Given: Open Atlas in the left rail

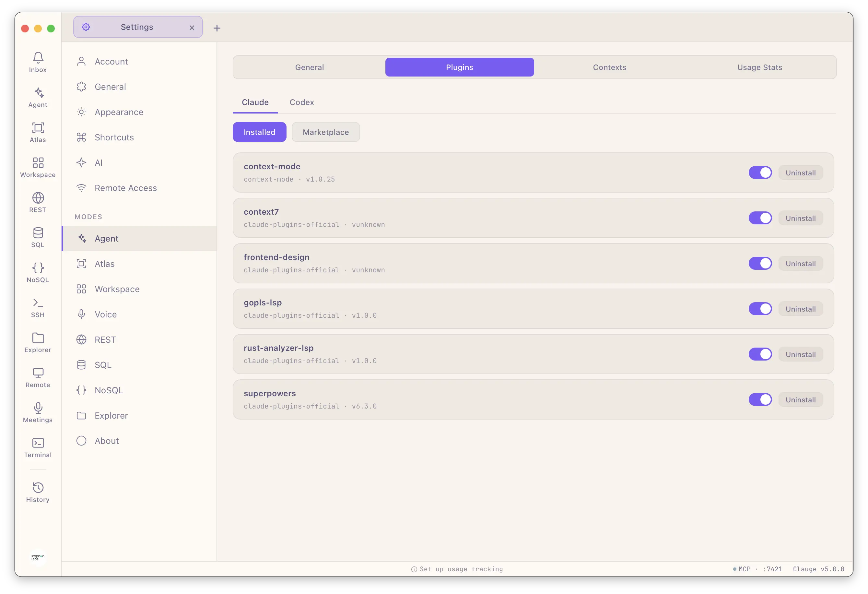Looking at the screenshot, I should 38,132.
